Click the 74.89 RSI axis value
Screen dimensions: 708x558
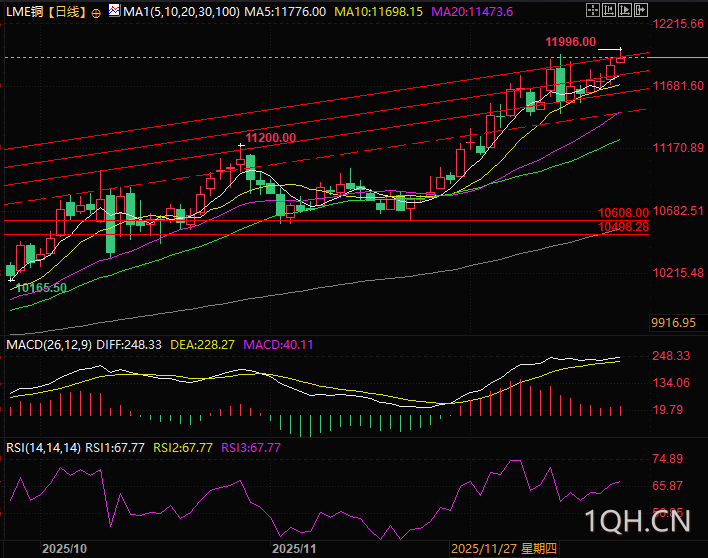[x=668, y=459]
